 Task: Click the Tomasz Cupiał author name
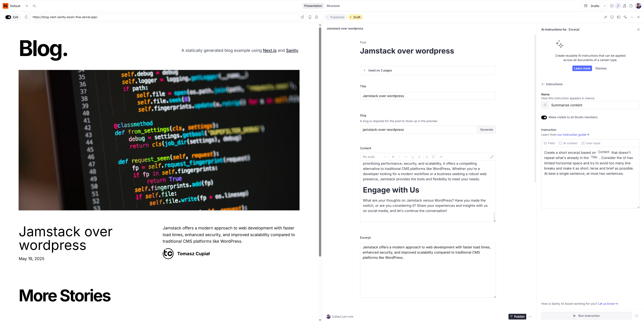pyautogui.click(x=193, y=254)
